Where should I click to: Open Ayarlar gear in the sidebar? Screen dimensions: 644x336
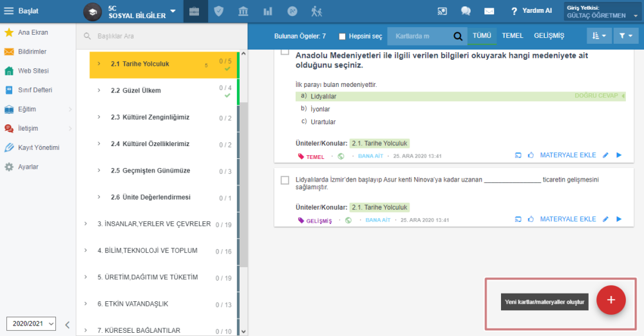(x=21, y=167)
